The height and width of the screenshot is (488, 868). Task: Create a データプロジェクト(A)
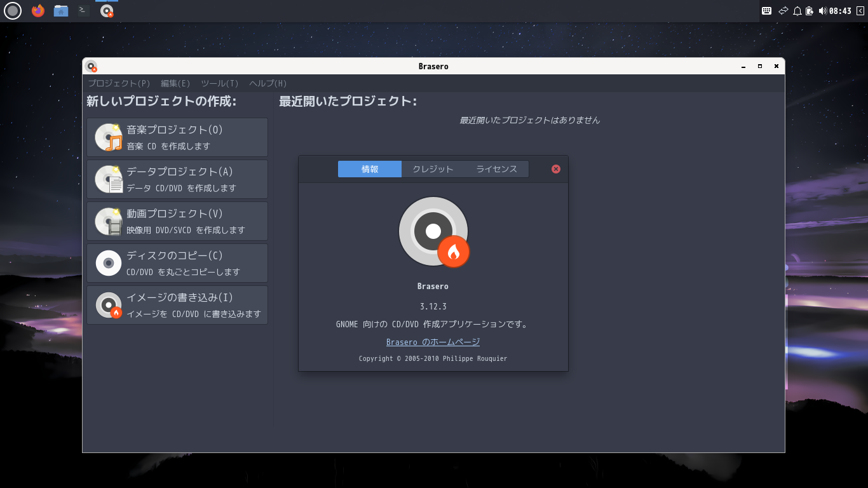tap(177, 179)
